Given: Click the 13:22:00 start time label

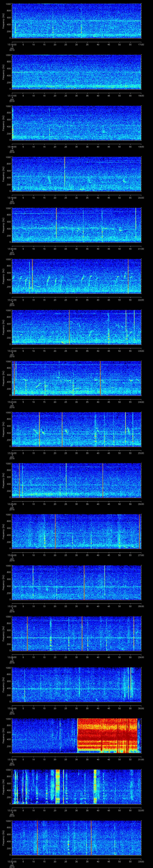Looking at the screenshot, I should 12,351.
